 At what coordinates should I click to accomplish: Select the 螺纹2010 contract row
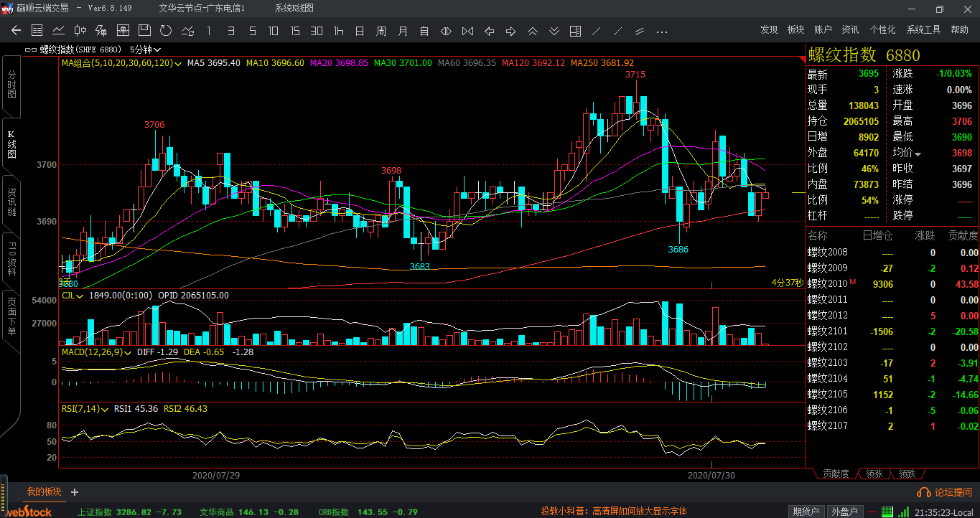point(828,284)
